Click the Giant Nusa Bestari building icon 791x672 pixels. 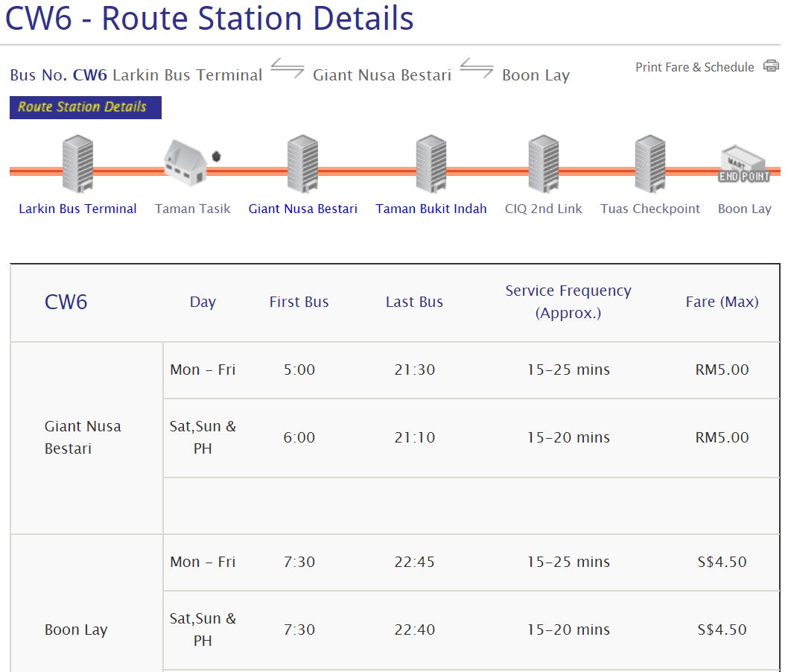(302, 164)
